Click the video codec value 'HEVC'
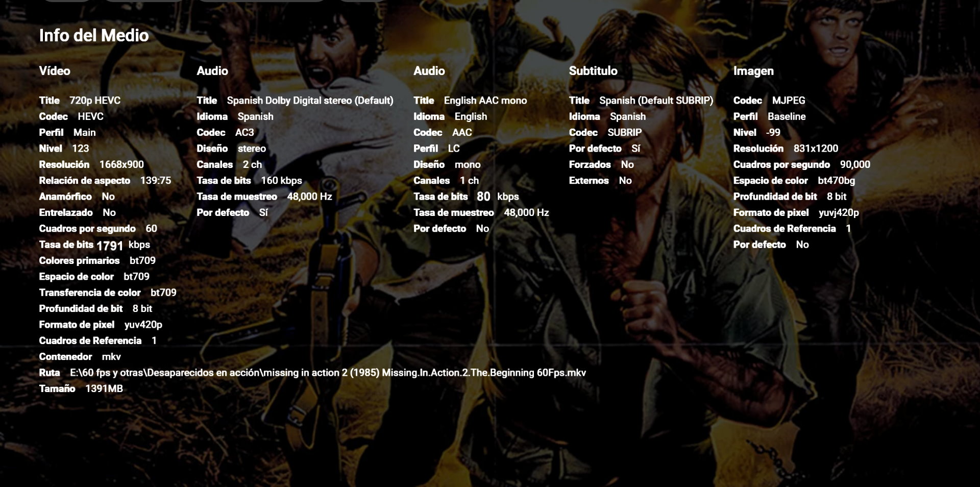The width and height of the screenshot is (980, 487). coord(91,117)
